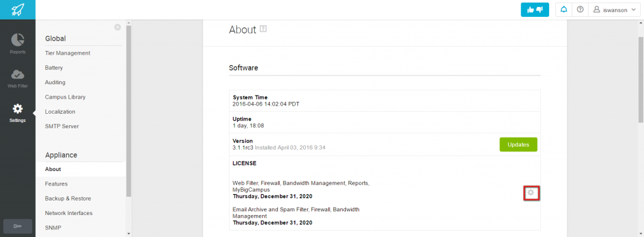
Task: Open the notifications bell
Action: point(564,10)
